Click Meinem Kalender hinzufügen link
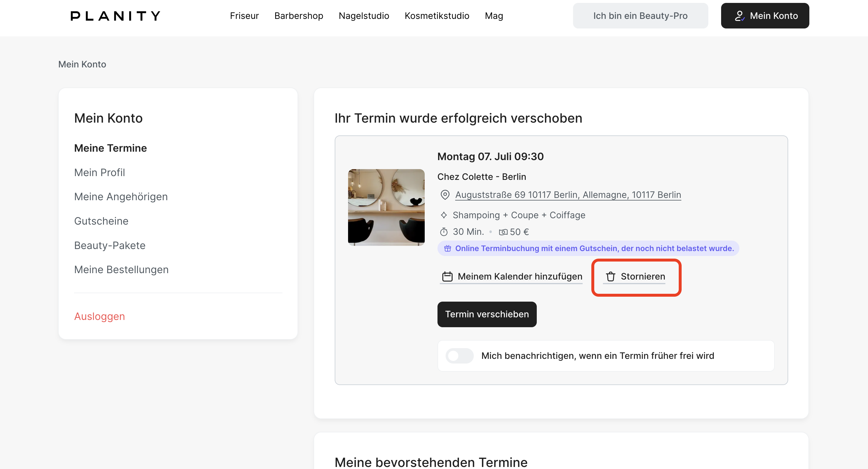The image size is (868, 469). 512,277
